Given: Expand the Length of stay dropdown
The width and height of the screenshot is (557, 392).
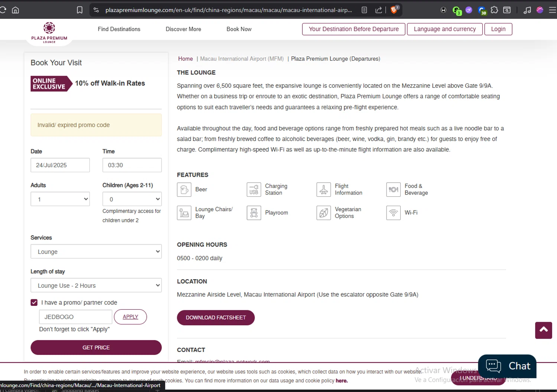Looking at the screenshot, I should (96, 285).
